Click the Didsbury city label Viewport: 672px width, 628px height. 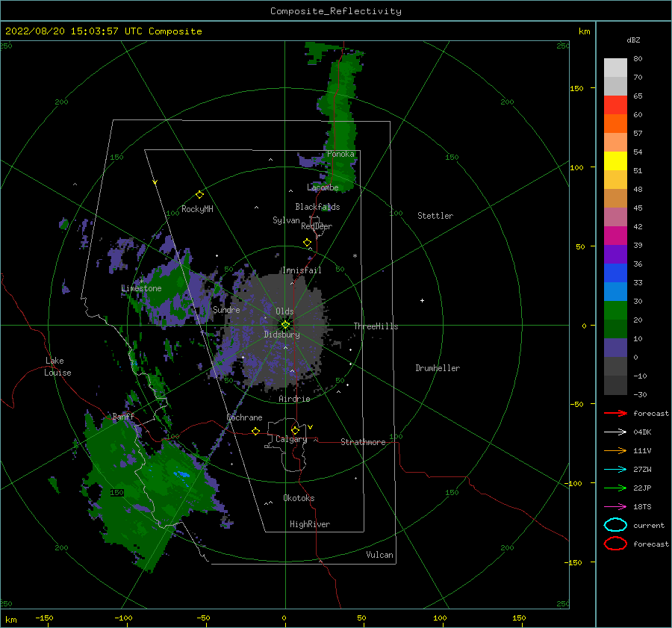(282, 335)
